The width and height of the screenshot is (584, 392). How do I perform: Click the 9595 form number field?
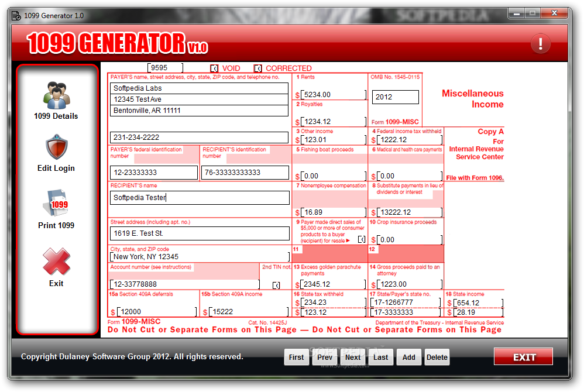166,68
